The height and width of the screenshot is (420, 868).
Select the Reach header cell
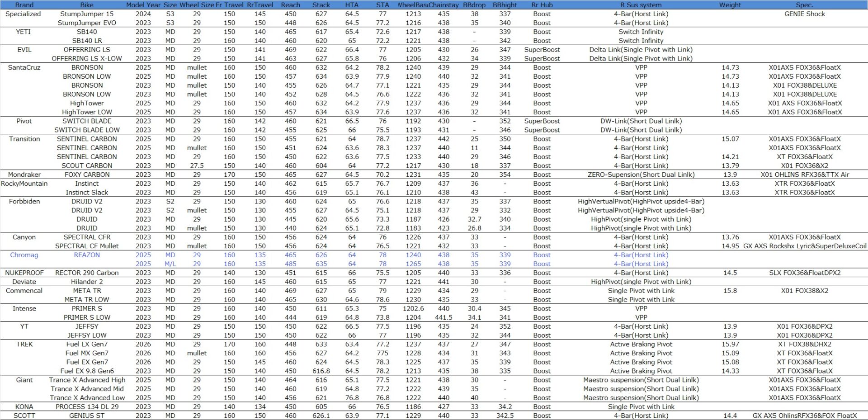click(290, 5)
